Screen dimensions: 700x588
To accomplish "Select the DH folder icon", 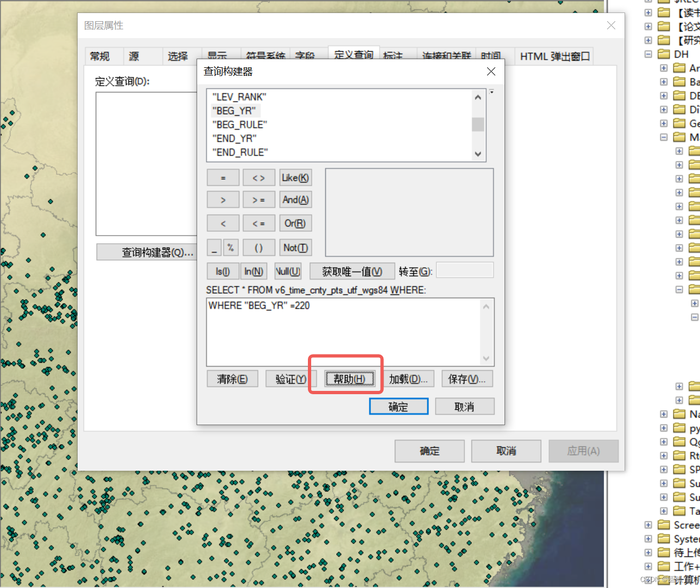I will coord(664,54).
